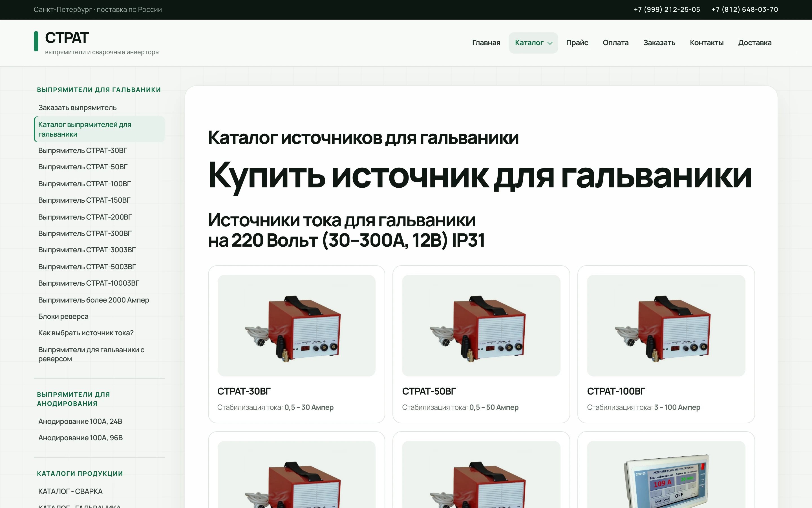
Task: Open Выпрямители для гальваники с реверсом link
Action: tap(99, 354)
